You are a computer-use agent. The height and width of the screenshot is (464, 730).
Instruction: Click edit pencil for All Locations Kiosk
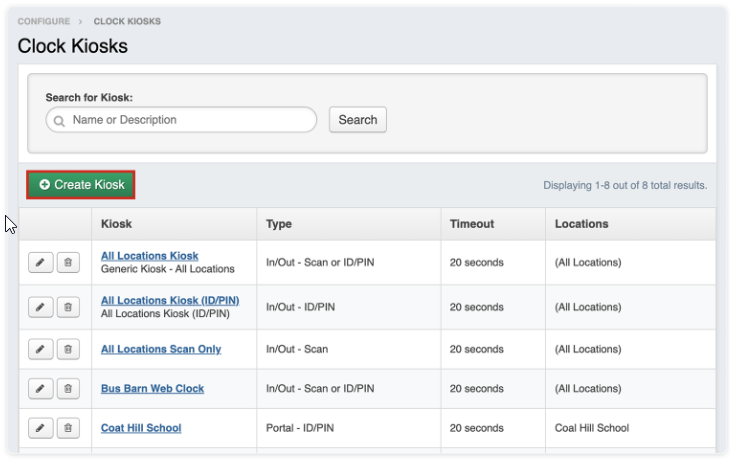(x=40, y=263)
